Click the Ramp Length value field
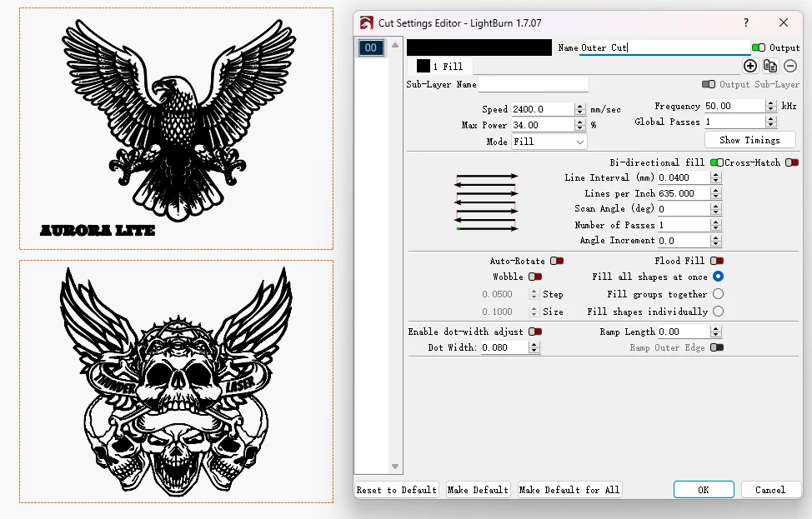812x519 pixels. (x=684, y=332)
